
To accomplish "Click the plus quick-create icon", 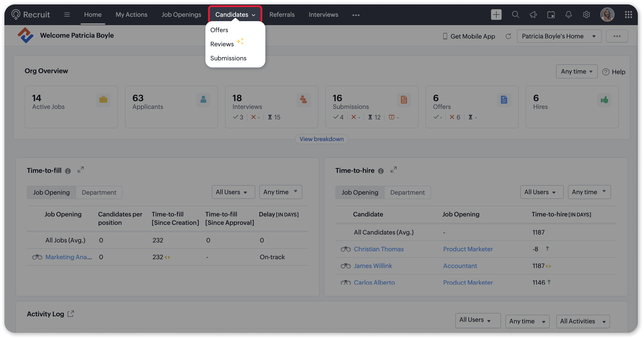I will (x=496, y=15).
